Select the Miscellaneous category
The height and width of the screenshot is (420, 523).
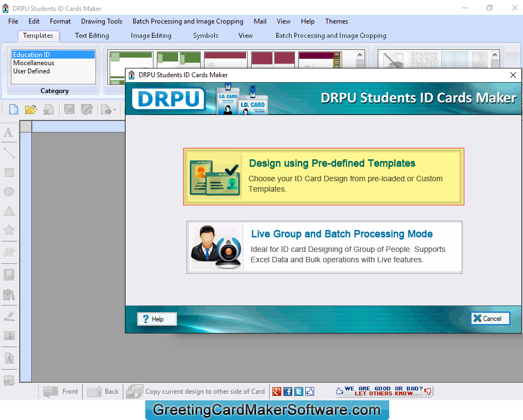[x=53, y=63]
